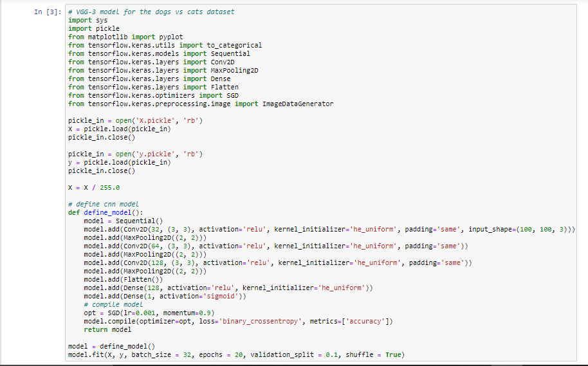Viewport: 588px width, 366px height.
Task: Click the ImageDataGenerator import line
Action: [x=201, y=104]
